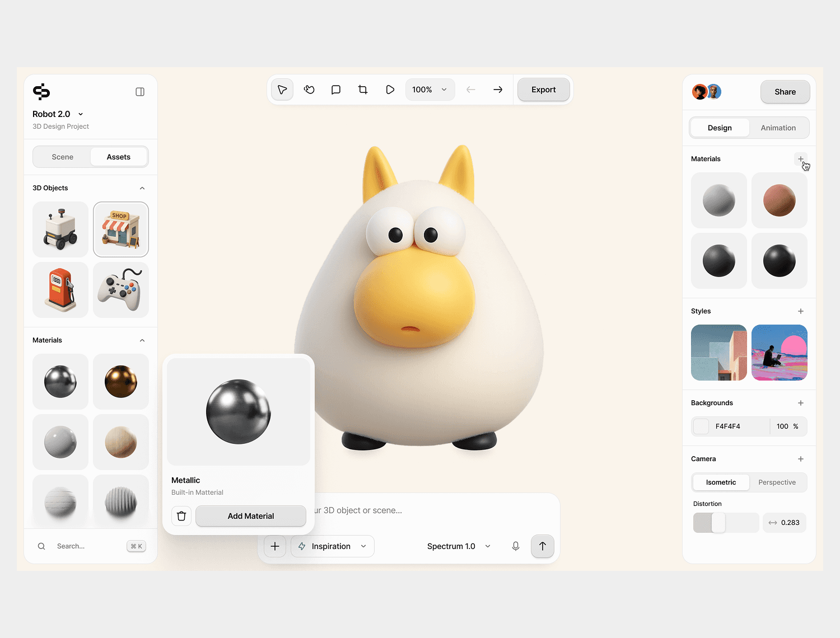Screen dimensions: 840x638
Task: Open the Spectrum 1.0 model dropdown
Action: point(459,546)
